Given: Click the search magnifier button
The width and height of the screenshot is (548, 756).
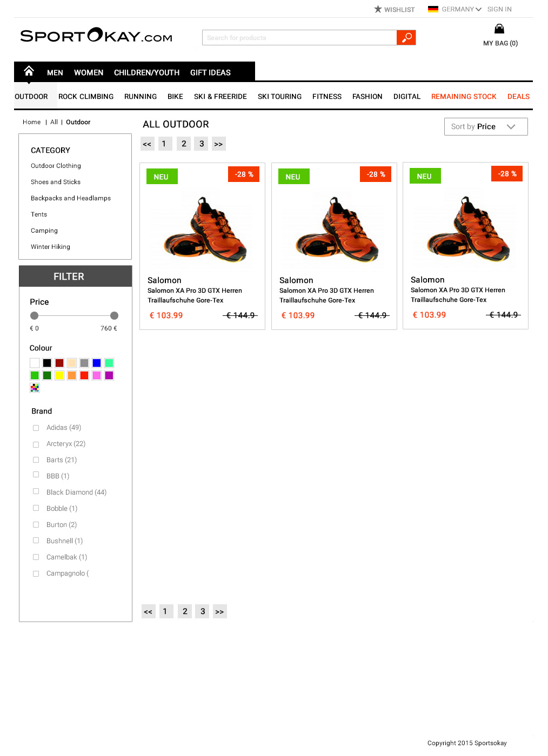Looking at the screenshot, I should (406, 37).
